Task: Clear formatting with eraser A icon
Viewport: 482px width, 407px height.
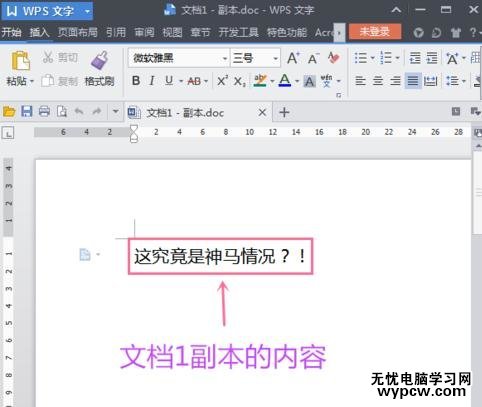Action: [x=333, y=58]
